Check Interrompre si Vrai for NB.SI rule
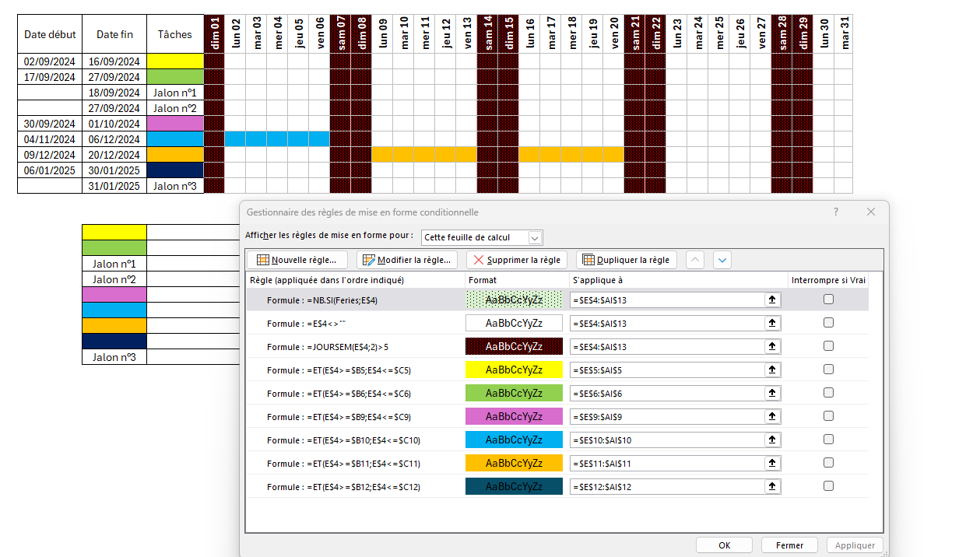The width and height of the screenshot is (980, 557). [828, 300]
